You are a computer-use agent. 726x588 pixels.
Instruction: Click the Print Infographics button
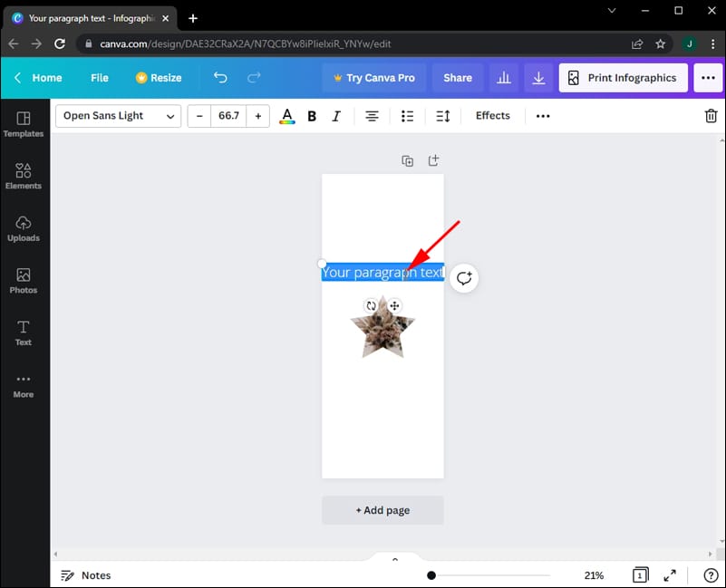point(623,78)
